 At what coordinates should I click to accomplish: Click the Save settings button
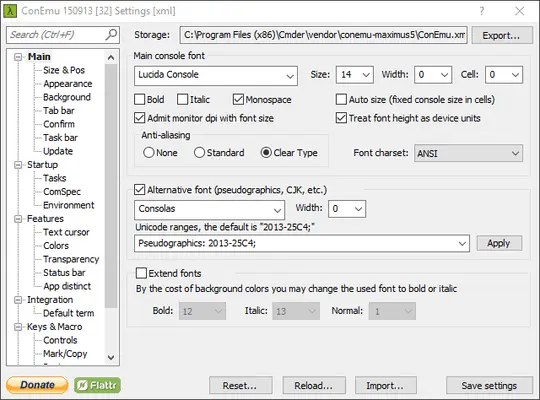click(x=489, y=385)
